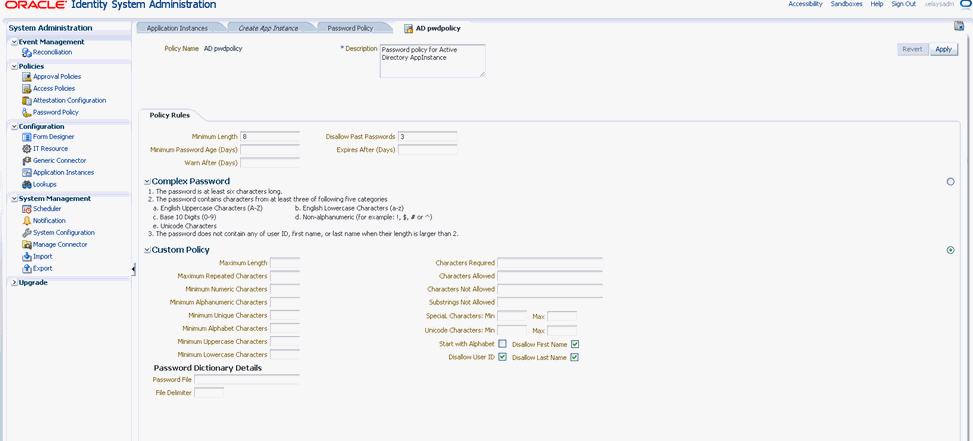Collapse the Custom Policy panel

click(x=147, y=250)
